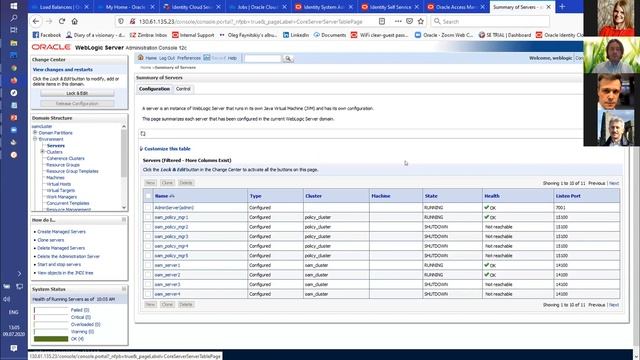Open reader view in the address bar
Image resolution: width=640 pixels, height=360 pixels.
coord(382,21)
